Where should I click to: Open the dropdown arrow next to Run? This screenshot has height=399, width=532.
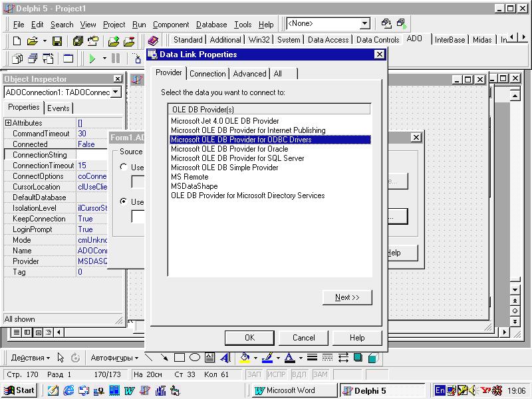pyautogui.click(x=104, y=59)
